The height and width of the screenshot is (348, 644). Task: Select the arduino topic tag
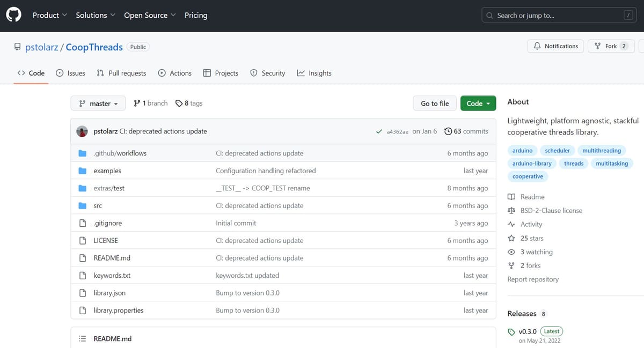(x=523, y=151)
